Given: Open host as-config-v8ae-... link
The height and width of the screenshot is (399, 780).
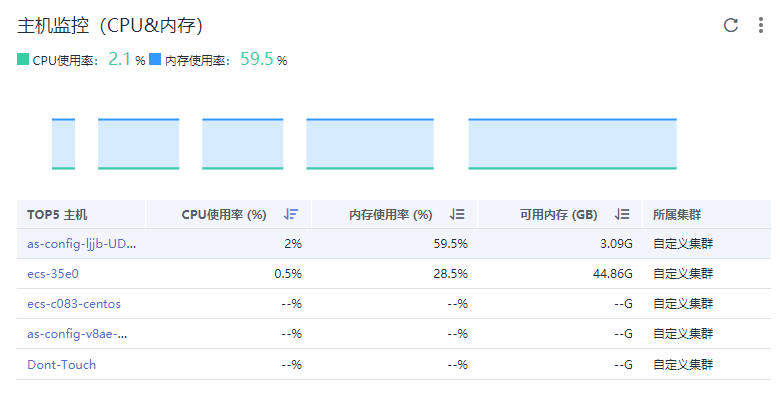Looking at the screenshot, I should pyautogui.click(x=77, y=334).
